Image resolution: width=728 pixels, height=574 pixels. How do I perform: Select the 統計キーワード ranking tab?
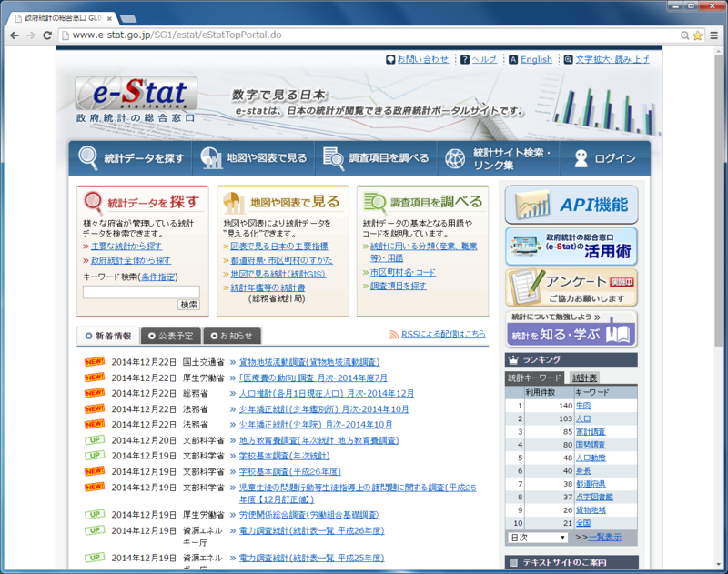pyautogui.click(x=534, y=378)
